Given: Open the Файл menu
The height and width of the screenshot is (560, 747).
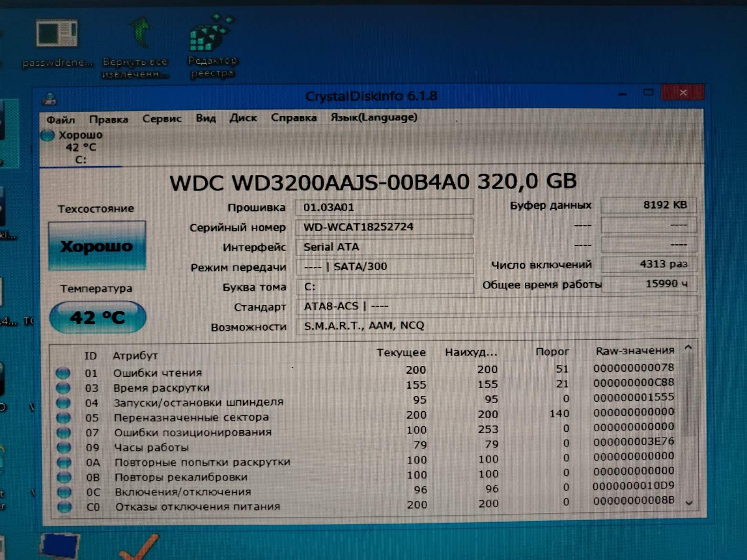Looking at the screenshot, I should pos(60,119).
